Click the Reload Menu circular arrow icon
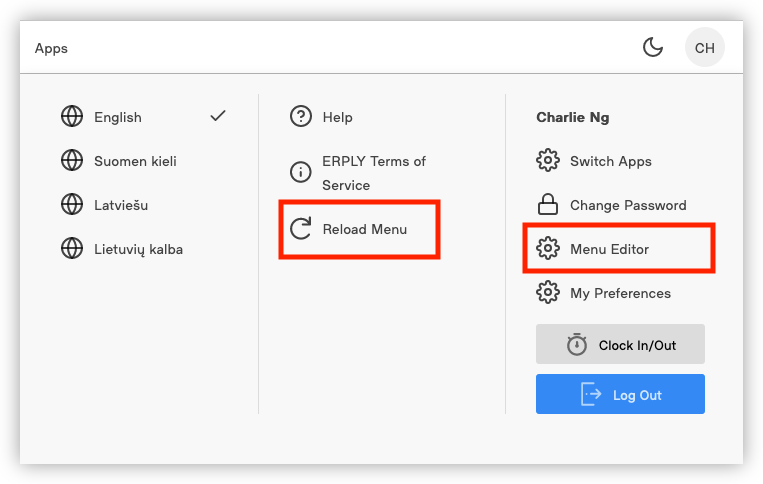Viewport: 763px width, 484px height. pos(301,229)
